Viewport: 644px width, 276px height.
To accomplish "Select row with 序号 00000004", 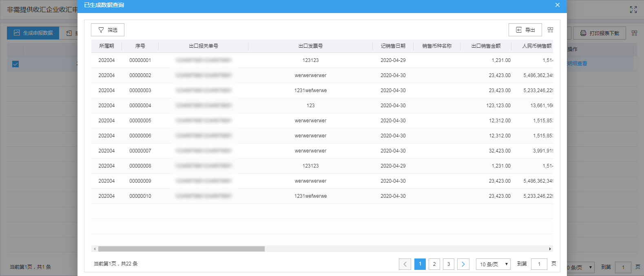I will click(322, 106).
